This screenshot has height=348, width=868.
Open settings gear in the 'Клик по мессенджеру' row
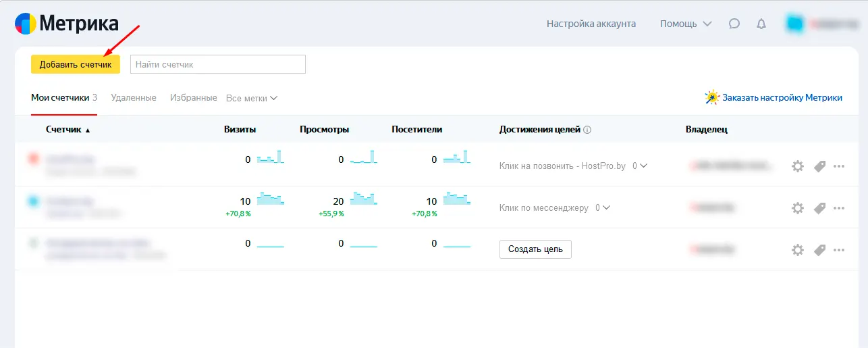[x=798, y=208]
